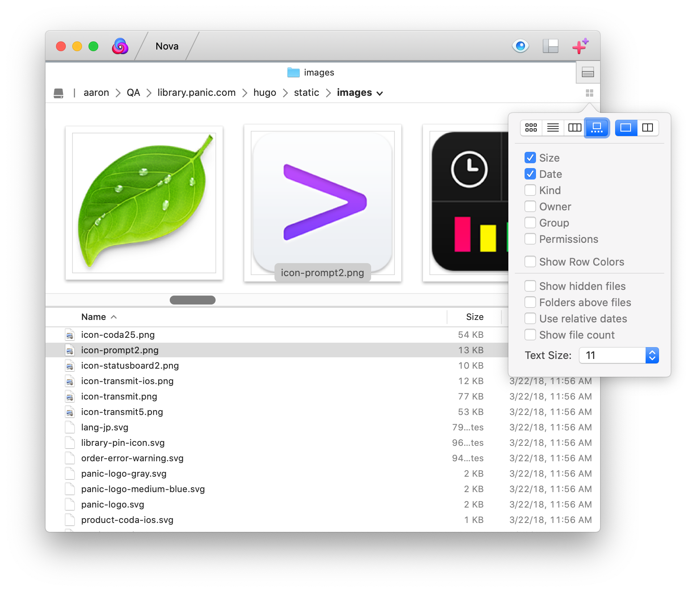700x592 pixels.
Task: Click the pink plus sparkle icon
Action: [580, 46]
